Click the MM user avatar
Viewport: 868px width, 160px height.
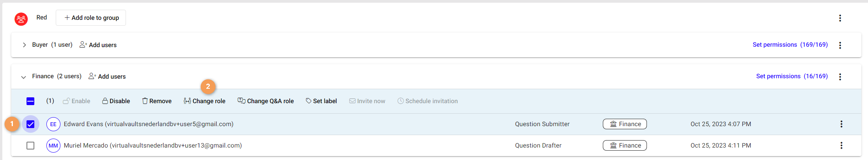[53, 146]
